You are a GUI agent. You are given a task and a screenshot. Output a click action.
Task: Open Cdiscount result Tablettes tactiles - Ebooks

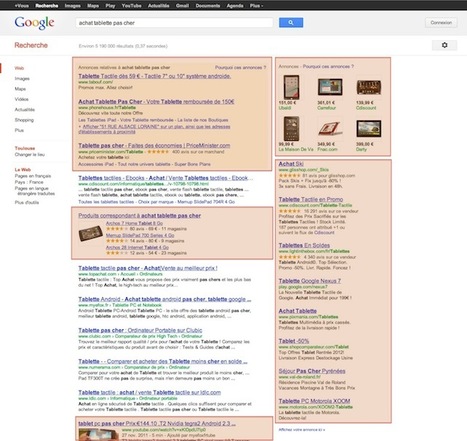point(165,178)
